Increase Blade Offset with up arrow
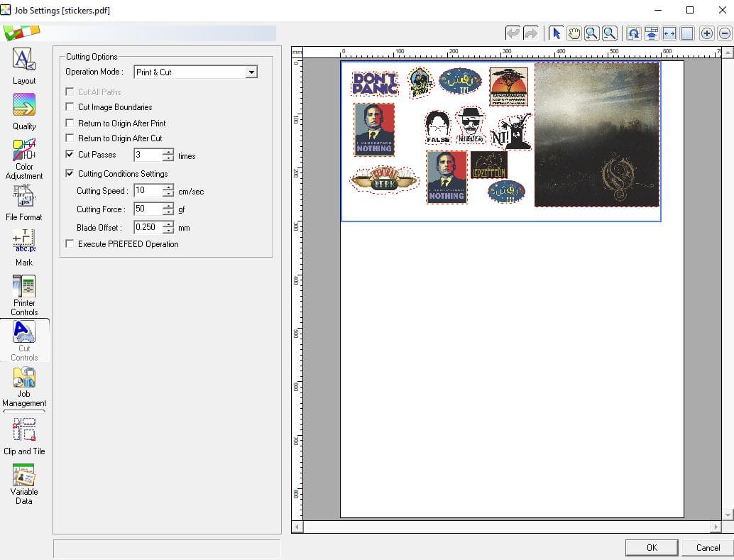This screenshot has height=560, width=734. [x=168, y=224]
